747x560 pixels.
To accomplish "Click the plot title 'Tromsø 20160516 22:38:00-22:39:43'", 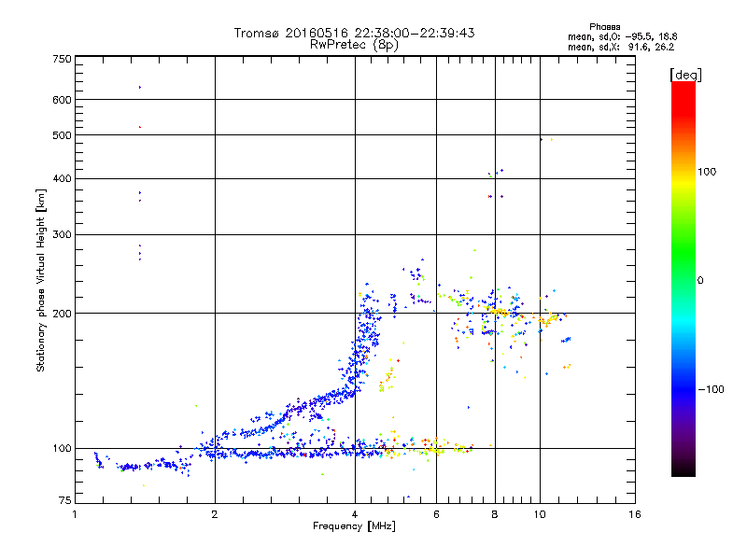I will pyautogui.click(x=354, y=33).
